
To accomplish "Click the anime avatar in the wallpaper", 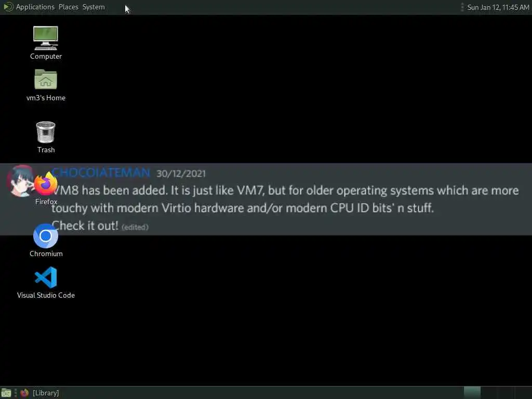I will coord(20,181).
